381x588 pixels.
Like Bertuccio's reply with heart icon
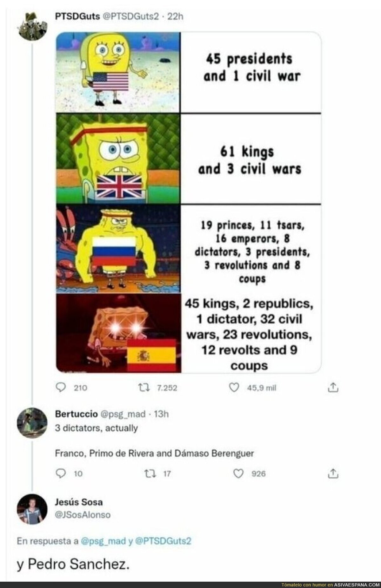[238, 473]
